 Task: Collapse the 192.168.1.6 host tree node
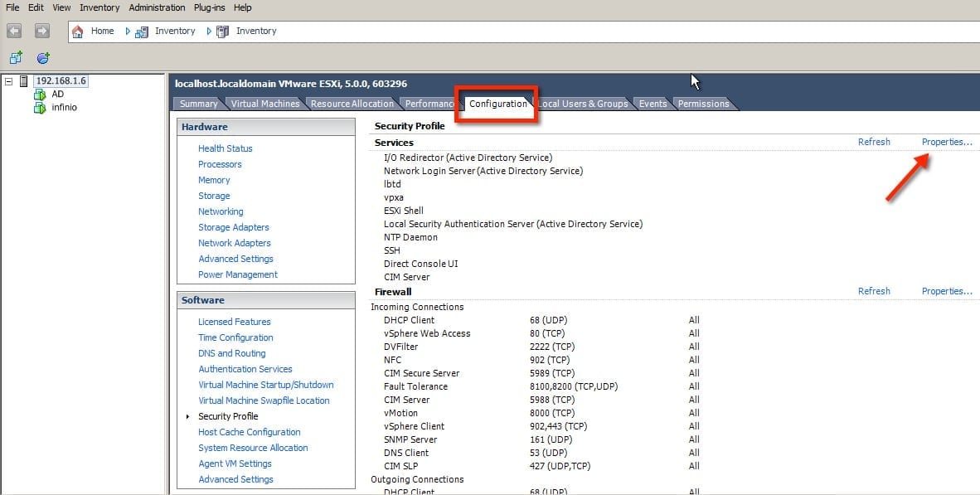coord(9,81)
